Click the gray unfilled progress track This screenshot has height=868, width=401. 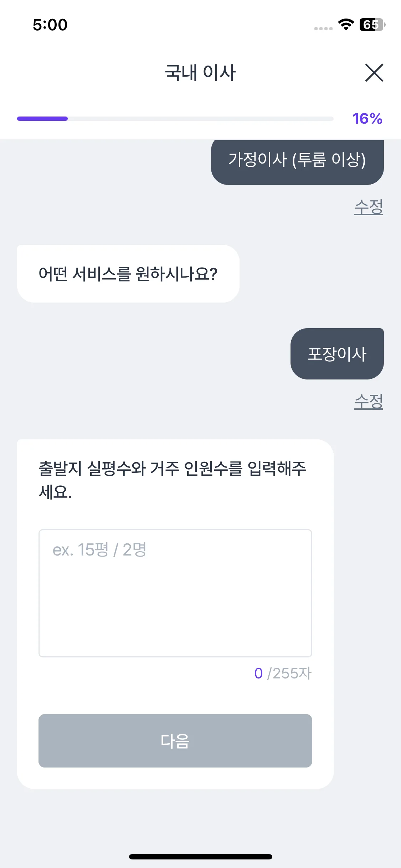click(x=200, y=119)
